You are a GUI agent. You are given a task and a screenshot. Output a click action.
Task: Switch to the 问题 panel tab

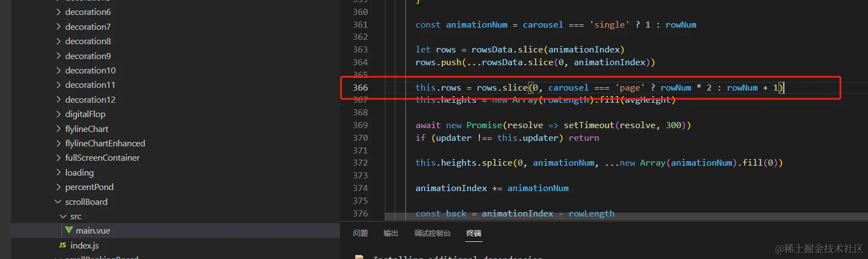[360, 233]
